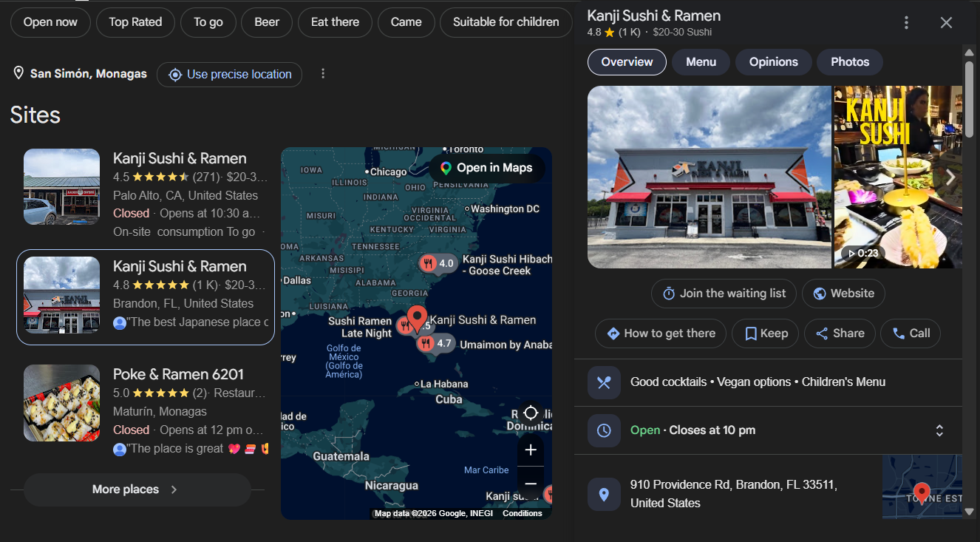Expand the opening hours details
The width and height of the screenshot is (980, 542).
939,430
